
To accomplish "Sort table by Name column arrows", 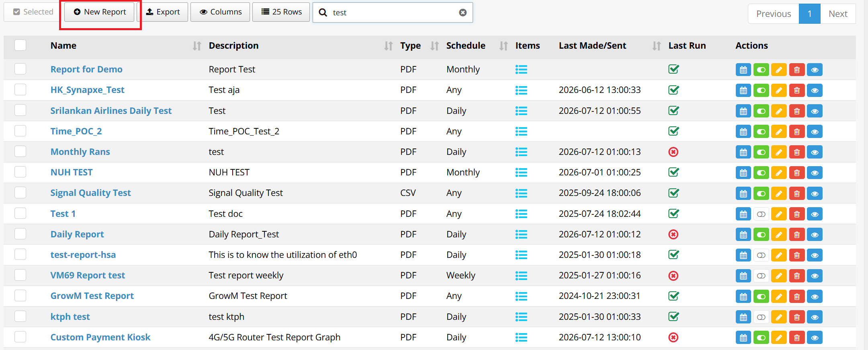I will click(197, 46).
